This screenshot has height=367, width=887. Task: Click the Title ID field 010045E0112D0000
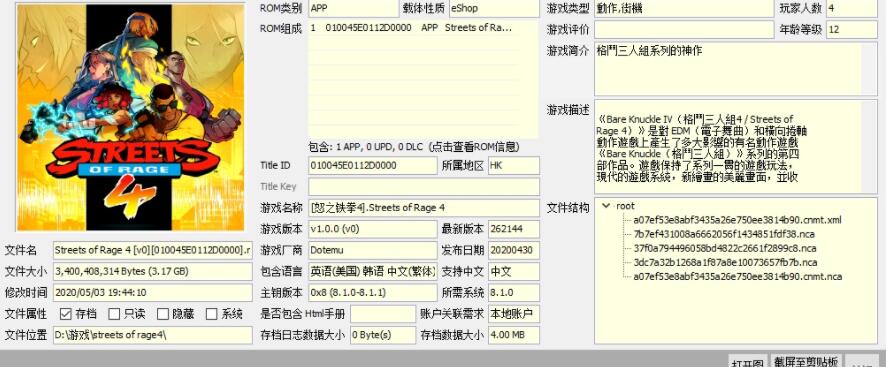click(373, 166)
